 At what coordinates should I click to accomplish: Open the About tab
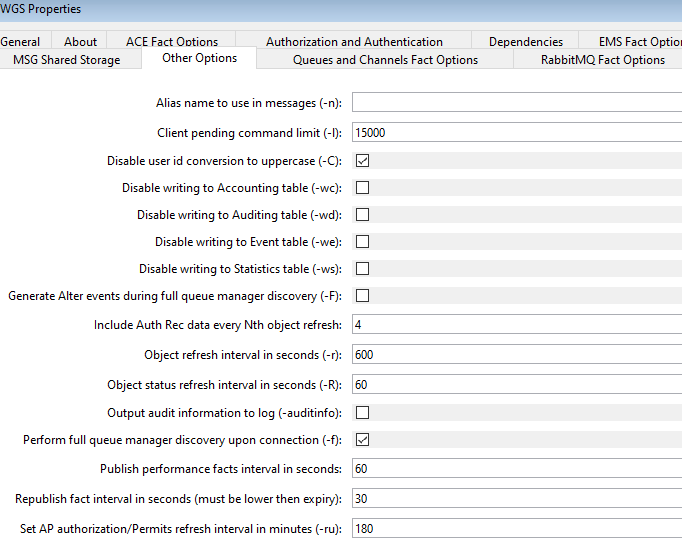click(x=80, y=41)
